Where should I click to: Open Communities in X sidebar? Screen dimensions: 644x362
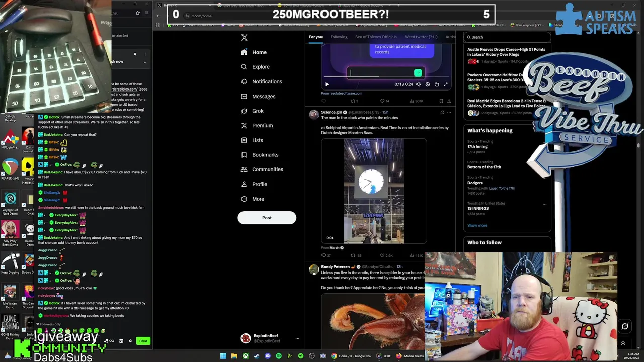click(262, 169)
